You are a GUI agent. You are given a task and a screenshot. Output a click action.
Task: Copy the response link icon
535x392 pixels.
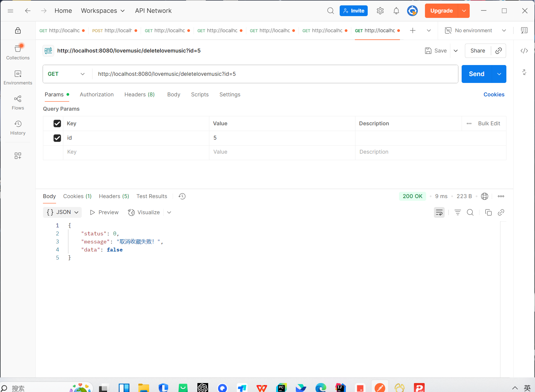[501, 212]
